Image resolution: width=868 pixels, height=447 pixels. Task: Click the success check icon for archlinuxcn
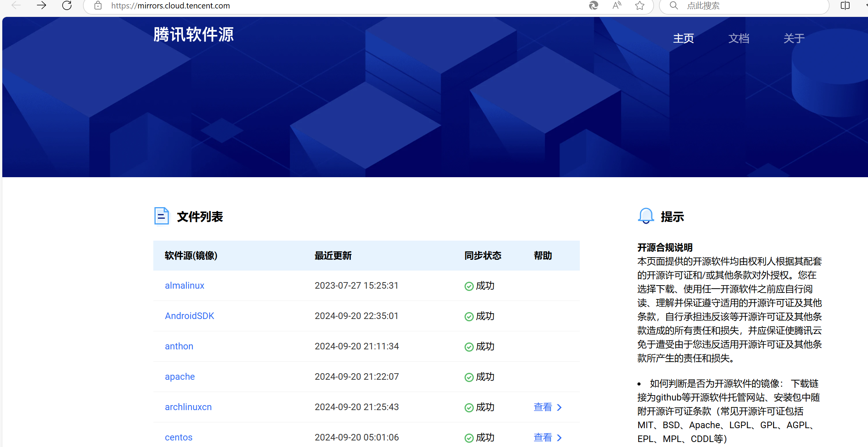469,408
